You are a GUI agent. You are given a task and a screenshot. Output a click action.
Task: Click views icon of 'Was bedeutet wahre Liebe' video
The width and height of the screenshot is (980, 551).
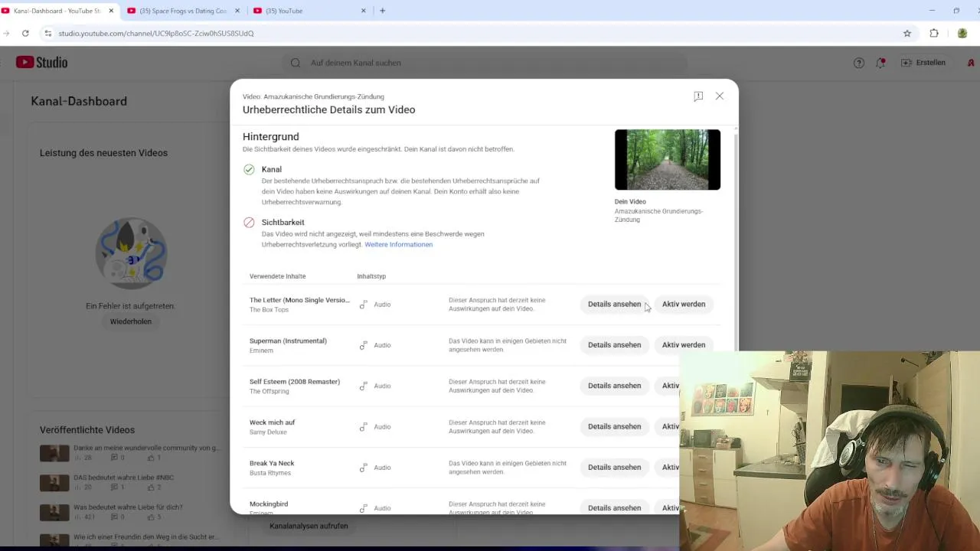pyautogui.click(x=77, y=517)
